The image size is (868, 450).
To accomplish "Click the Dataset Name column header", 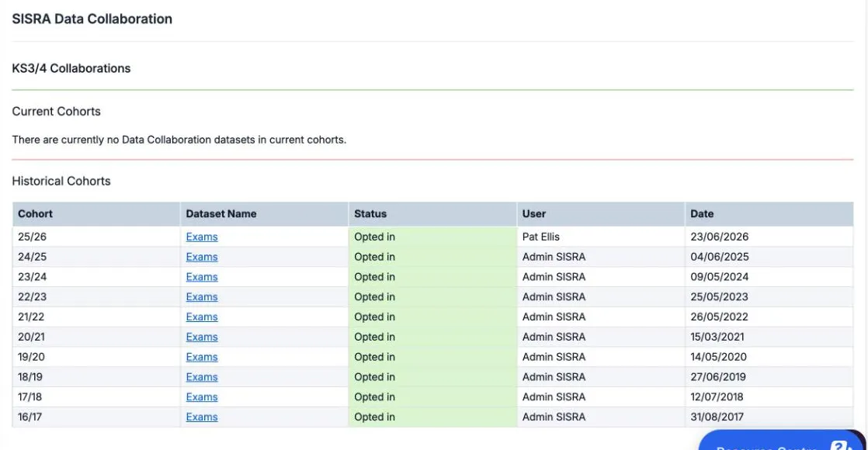I will tap(264, 213).
